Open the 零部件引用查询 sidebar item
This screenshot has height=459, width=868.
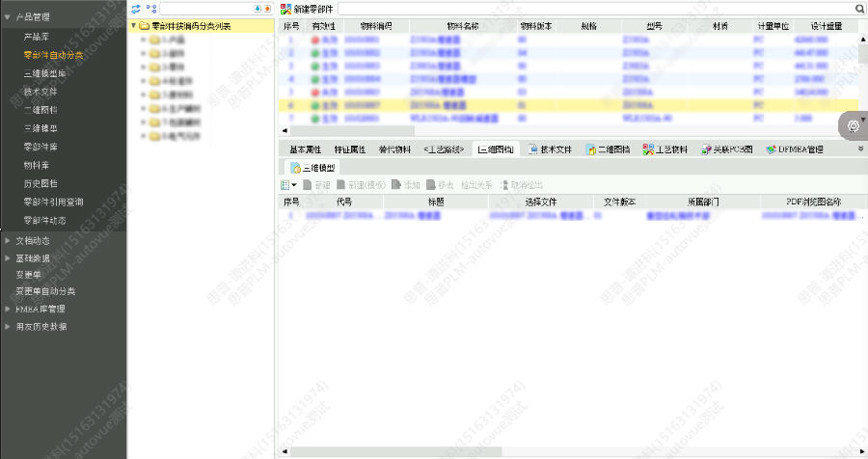tap(53, 202)
